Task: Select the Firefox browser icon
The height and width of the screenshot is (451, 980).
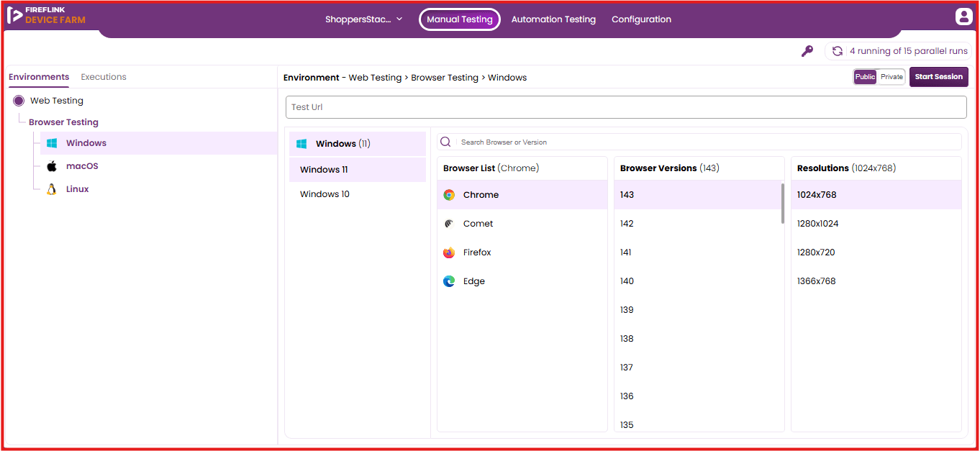Action: 449,252
